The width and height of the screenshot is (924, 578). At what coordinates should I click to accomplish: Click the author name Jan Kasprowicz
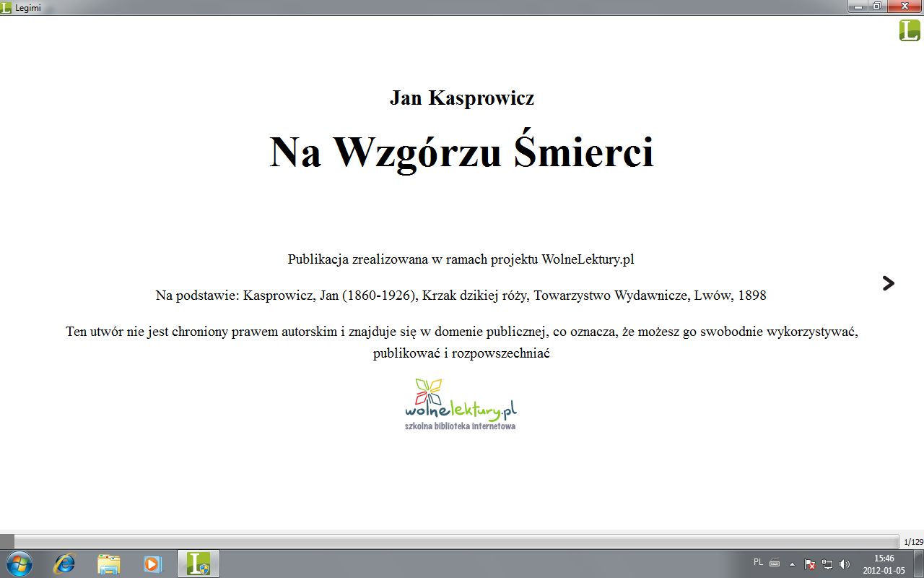[462, 98]
